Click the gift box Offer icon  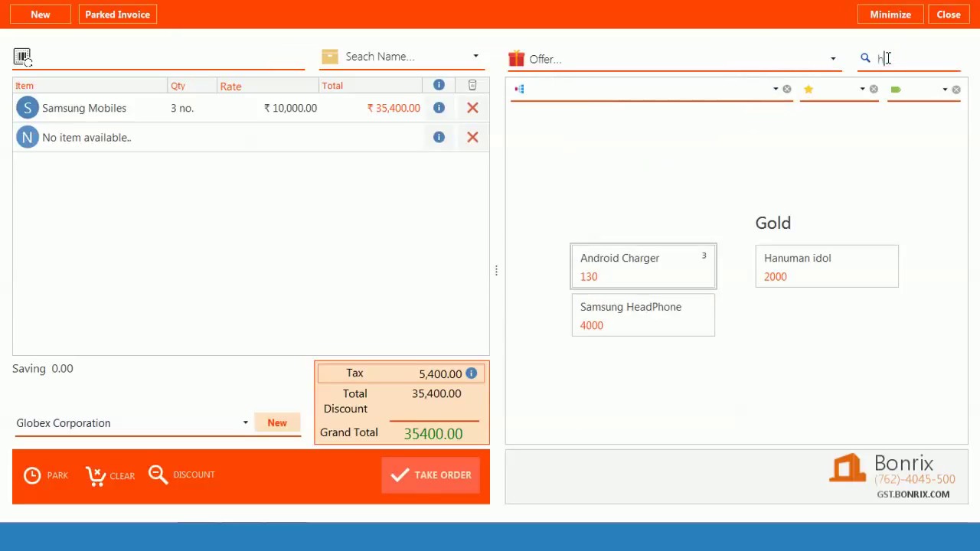[x=517, y=58]
